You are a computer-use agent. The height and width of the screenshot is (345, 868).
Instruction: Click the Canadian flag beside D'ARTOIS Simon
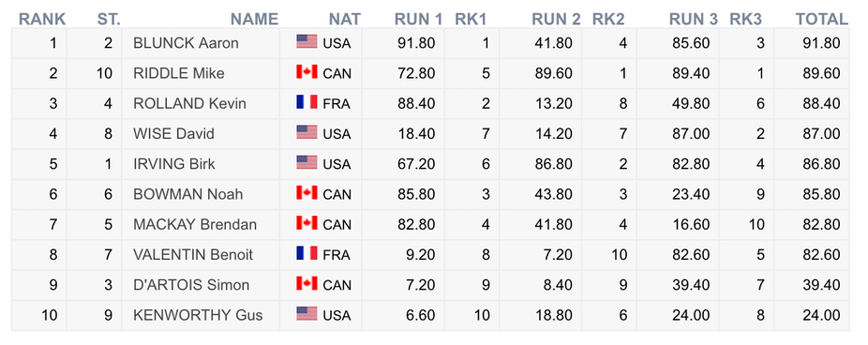coord(307,283)
